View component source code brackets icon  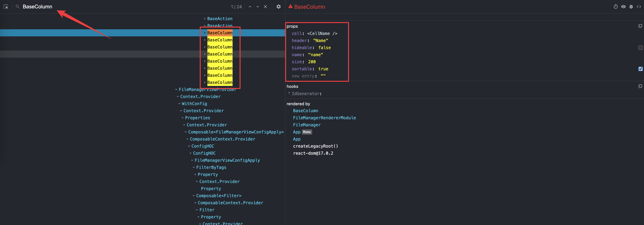[639, 7]
